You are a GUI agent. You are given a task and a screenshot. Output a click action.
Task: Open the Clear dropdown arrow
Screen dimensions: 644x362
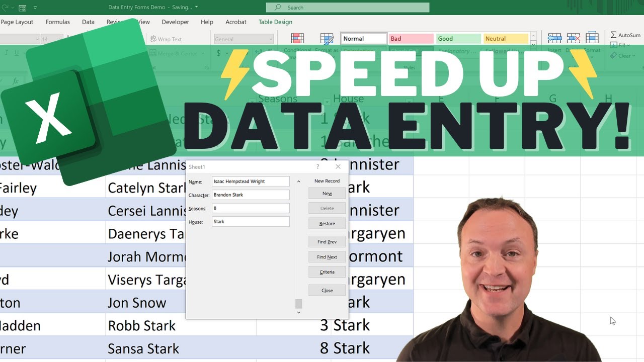click(633, 56)
